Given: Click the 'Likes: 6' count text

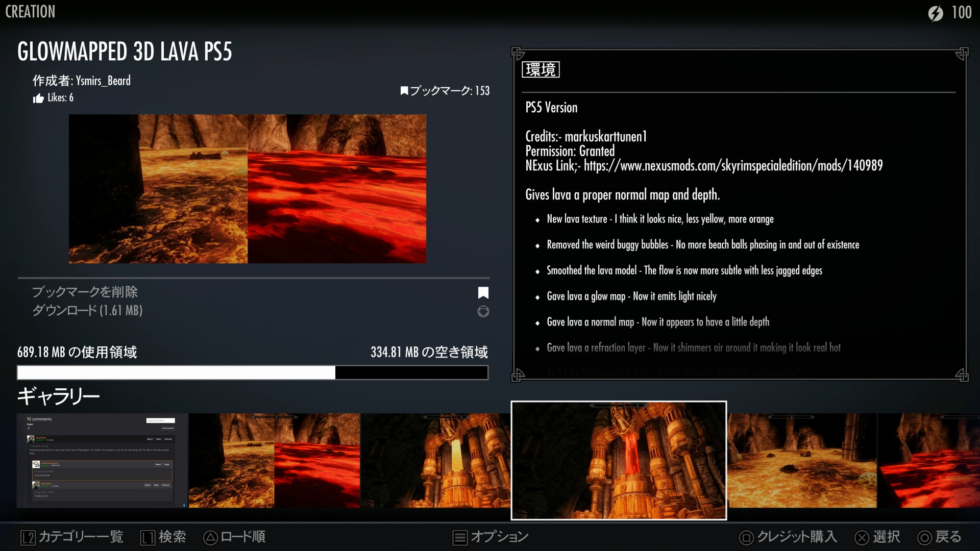Looking at the screenshot, I should click(x=60, y=97).
